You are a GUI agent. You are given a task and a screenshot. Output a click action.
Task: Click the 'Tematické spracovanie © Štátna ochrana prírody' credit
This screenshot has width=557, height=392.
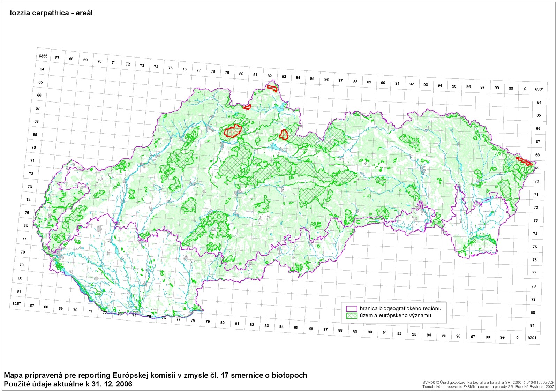tap(488, 387)
